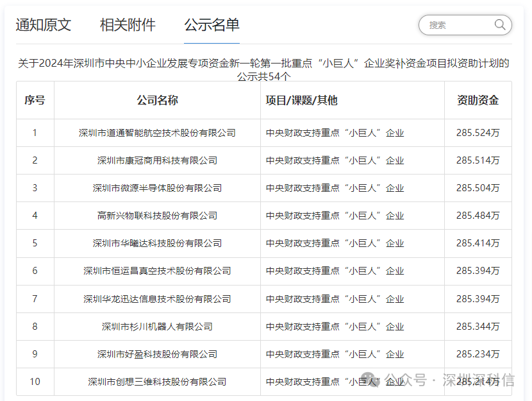Select 深圳市杉川机器人有限公司 company name
The image size is (532, 401).
[158, 327]
